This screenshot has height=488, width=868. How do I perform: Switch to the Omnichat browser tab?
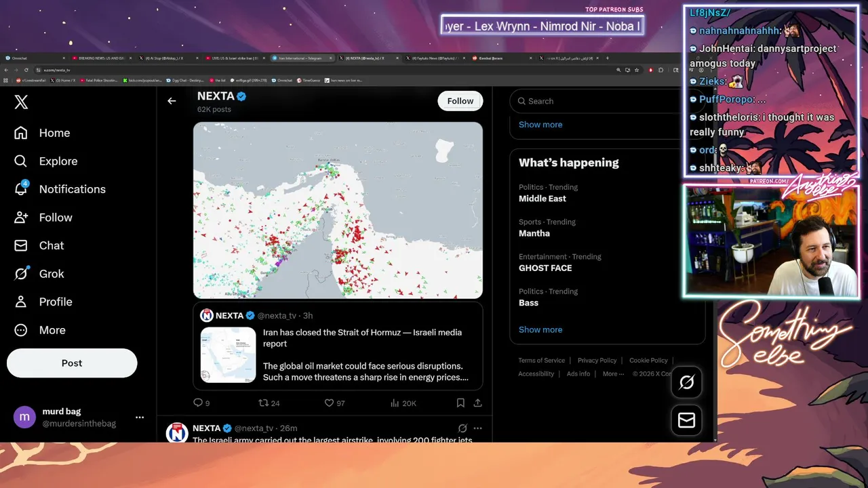(34, 58)
